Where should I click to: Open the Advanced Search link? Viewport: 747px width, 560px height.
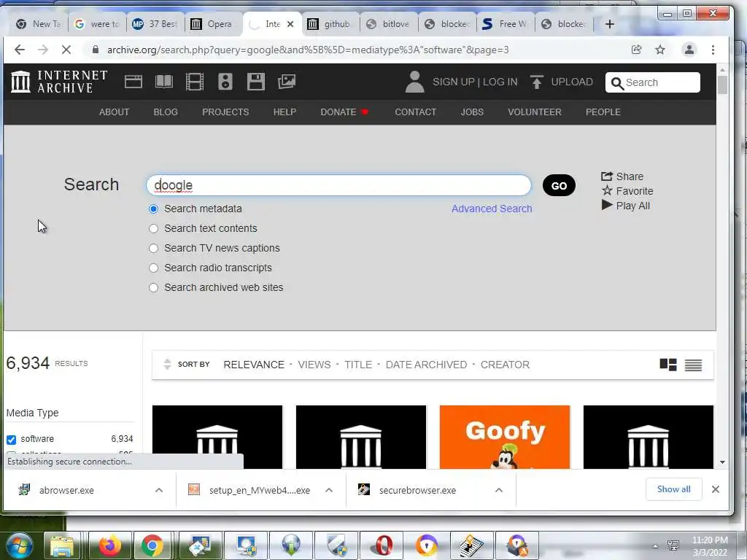[492, 209]
